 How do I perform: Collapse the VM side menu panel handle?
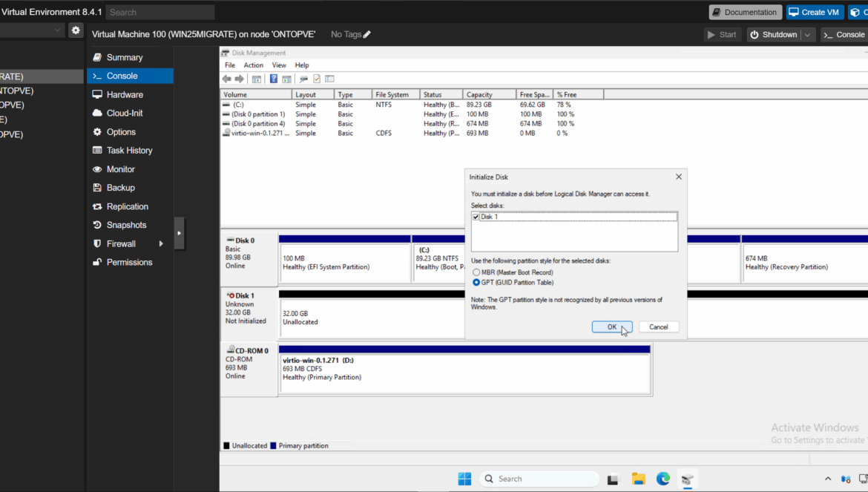pos(180,234)
